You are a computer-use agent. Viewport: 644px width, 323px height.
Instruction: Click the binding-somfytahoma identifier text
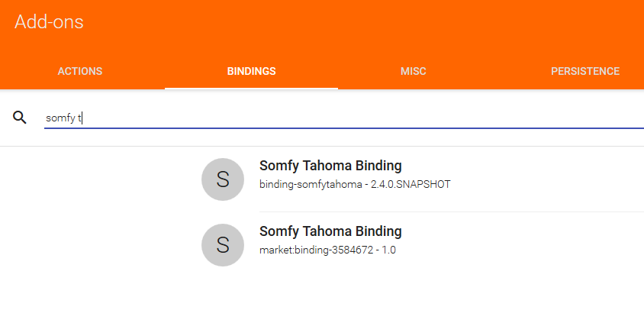pos(311,185)
